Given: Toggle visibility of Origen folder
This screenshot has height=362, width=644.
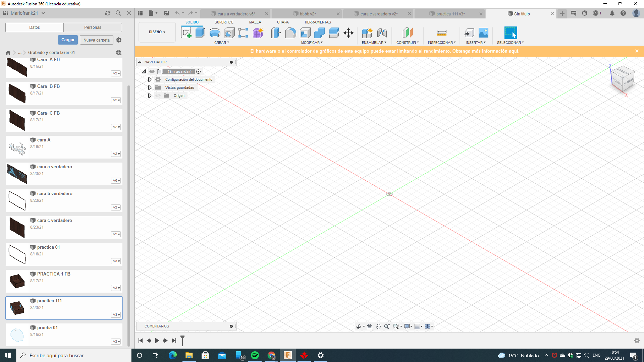Looking at the screenshot, I should (158, 96).
